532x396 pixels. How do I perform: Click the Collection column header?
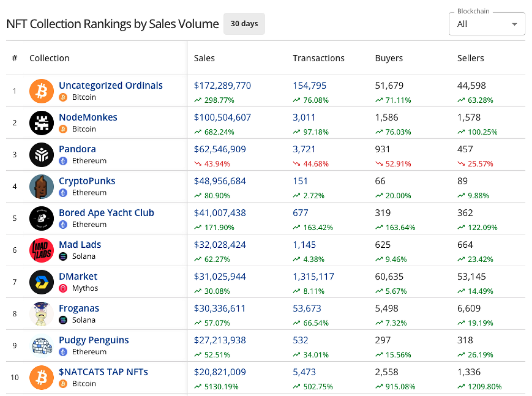click(49, 58)
